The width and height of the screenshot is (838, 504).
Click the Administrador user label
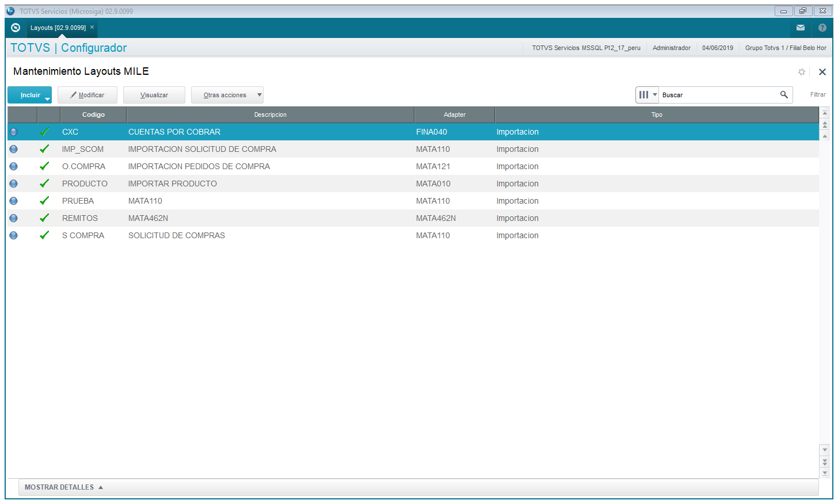click(x=672, y=48)
